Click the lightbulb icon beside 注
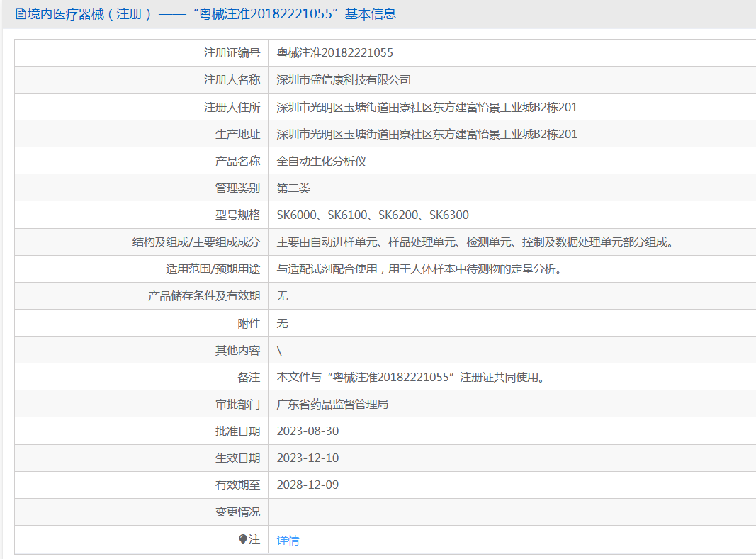This screenshot has width=756, height=559. [x=243, y=539]
